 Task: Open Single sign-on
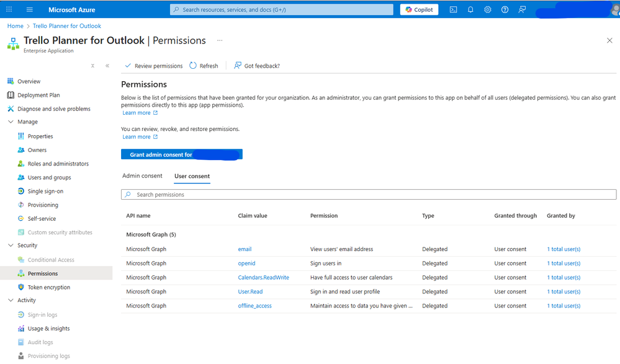[45, 191]
